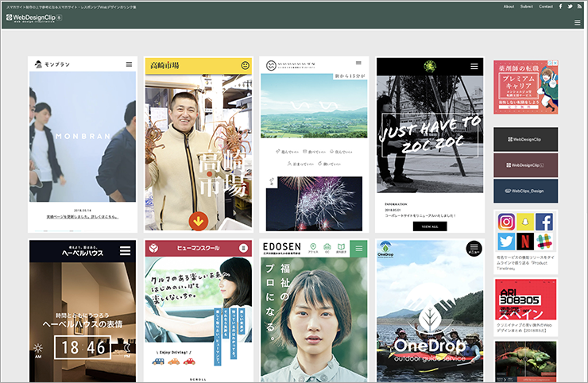
Task: Click the location pin icon in EDOSEN card
Action: click(x=313, y=248)
